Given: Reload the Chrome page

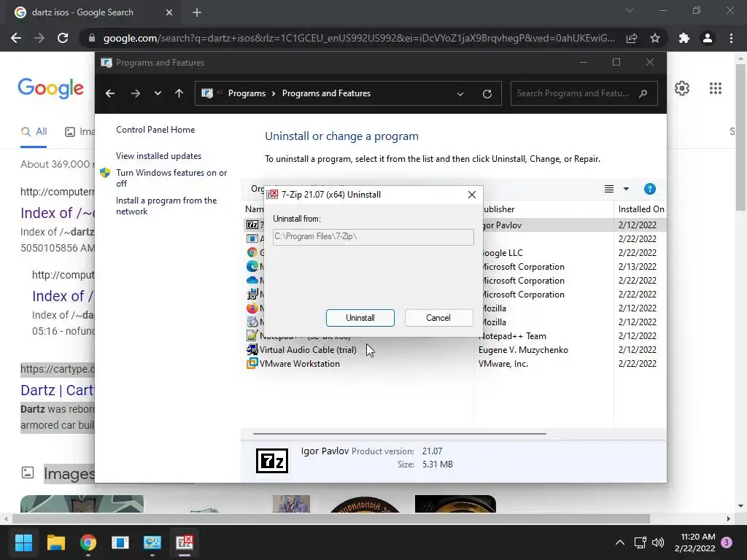Looking at the screenshot, I should [63, 38].
